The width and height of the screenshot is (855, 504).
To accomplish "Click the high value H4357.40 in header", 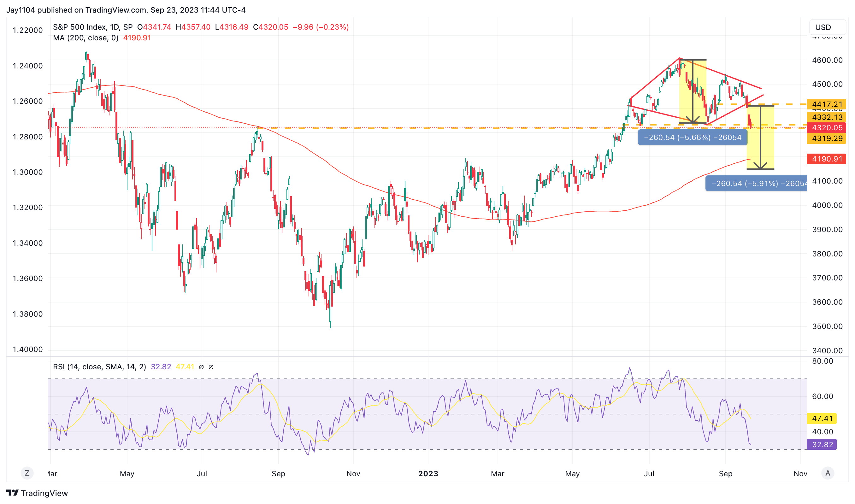I will [193, 27].
